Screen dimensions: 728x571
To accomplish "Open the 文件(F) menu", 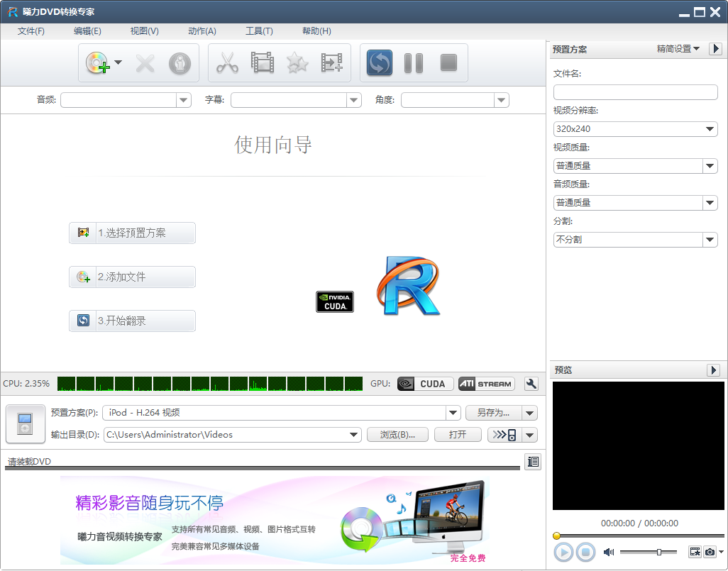I will [x=31, y=31].
